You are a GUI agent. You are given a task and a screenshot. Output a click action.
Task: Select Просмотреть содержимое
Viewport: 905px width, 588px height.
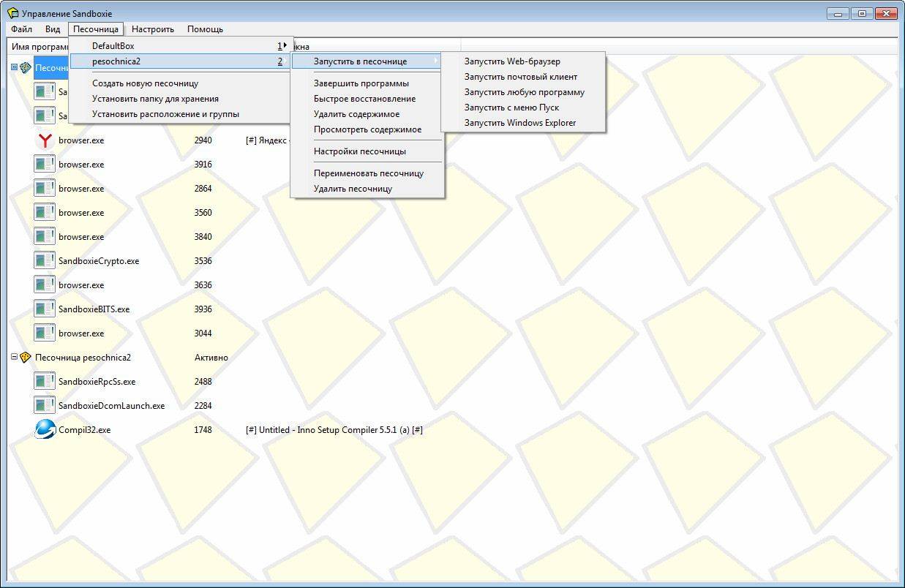click(368, 129)
